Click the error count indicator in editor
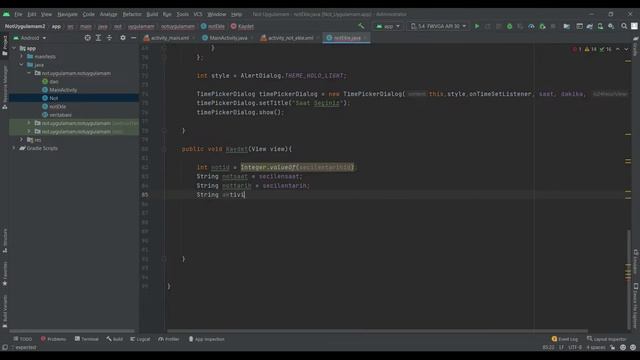The image size is (640, 360). [577, 49]
